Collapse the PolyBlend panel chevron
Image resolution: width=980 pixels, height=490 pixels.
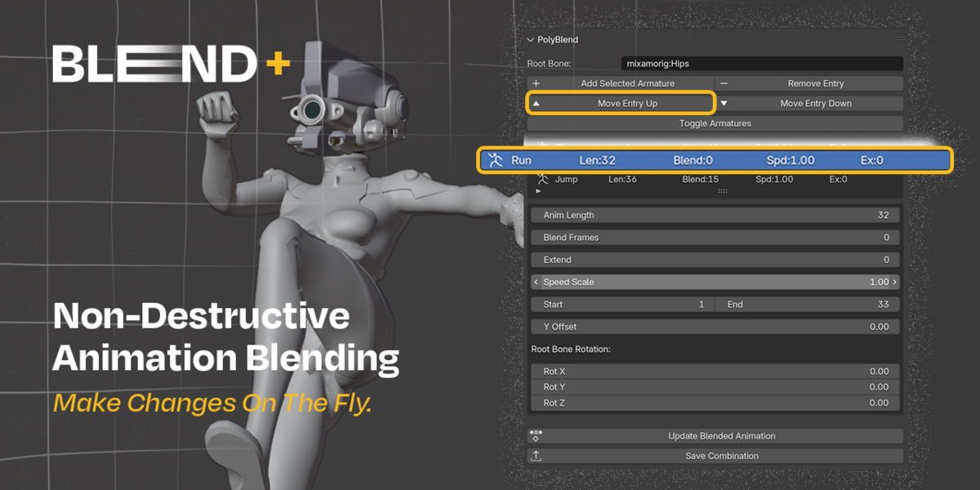pos(530,40)
